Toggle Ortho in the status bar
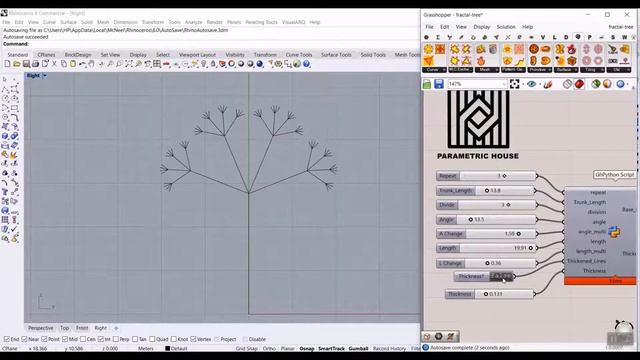 point(269,349)
